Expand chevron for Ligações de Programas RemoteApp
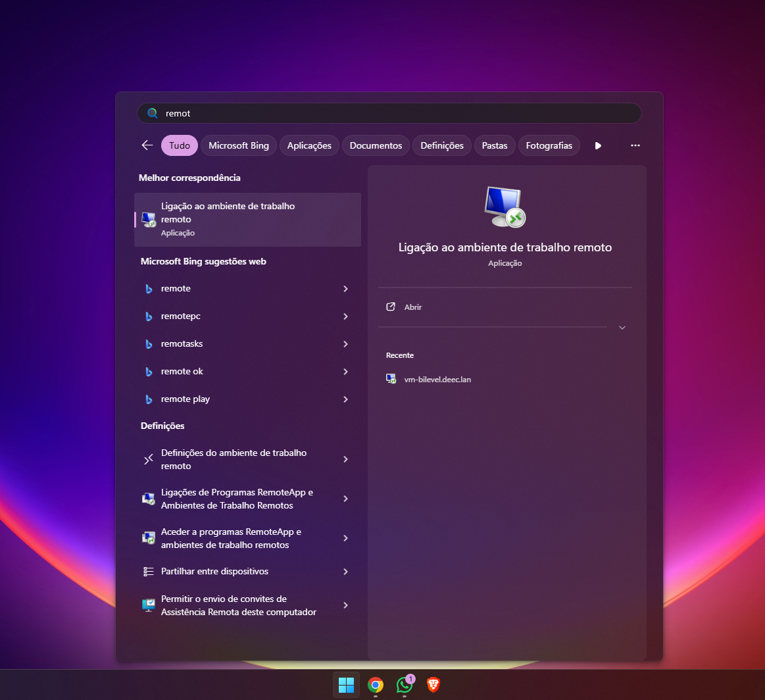 click(x=345, y=499)
